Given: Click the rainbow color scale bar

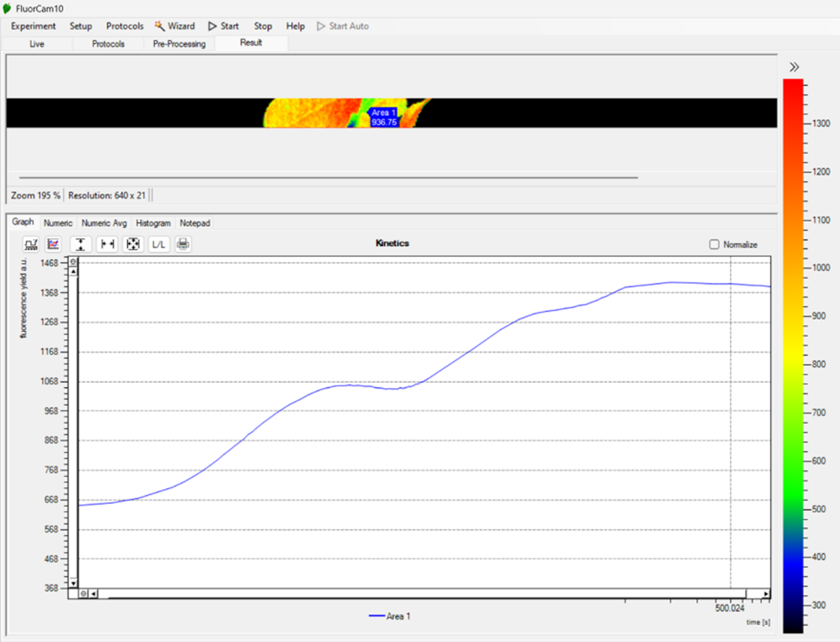Looking at the screenshot, I should (792, 355).
